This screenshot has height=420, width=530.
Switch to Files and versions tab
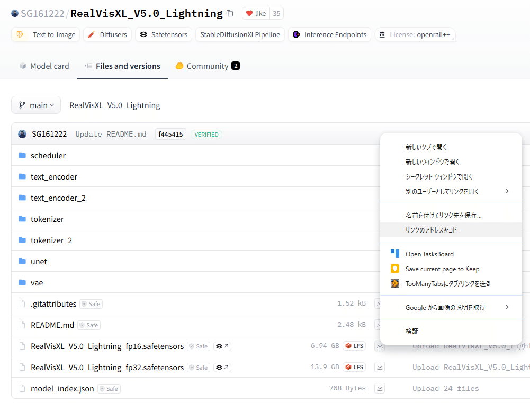click(122, 66)
